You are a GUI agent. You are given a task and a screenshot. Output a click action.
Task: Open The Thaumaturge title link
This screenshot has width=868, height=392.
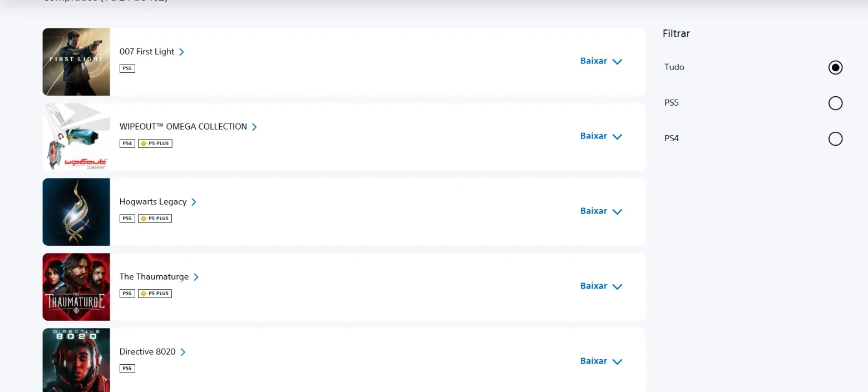click(154, 277)
